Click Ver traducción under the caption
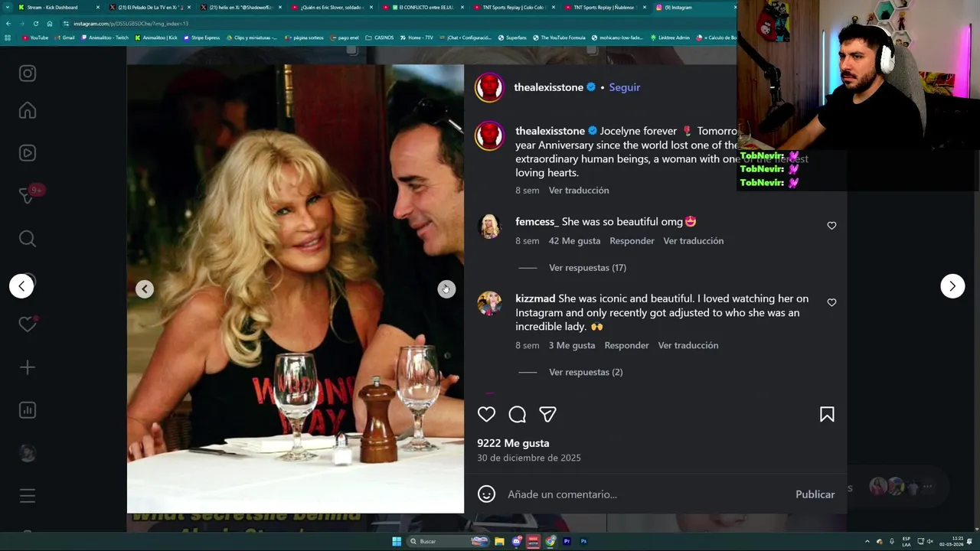Image resolution: width=980 pixels, height=551 pixels. pos(579,190)
